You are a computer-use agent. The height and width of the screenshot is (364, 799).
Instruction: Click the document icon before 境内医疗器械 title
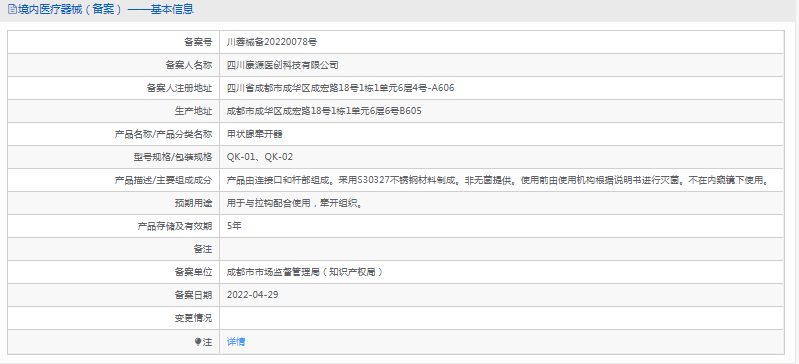tap(12, 9)
